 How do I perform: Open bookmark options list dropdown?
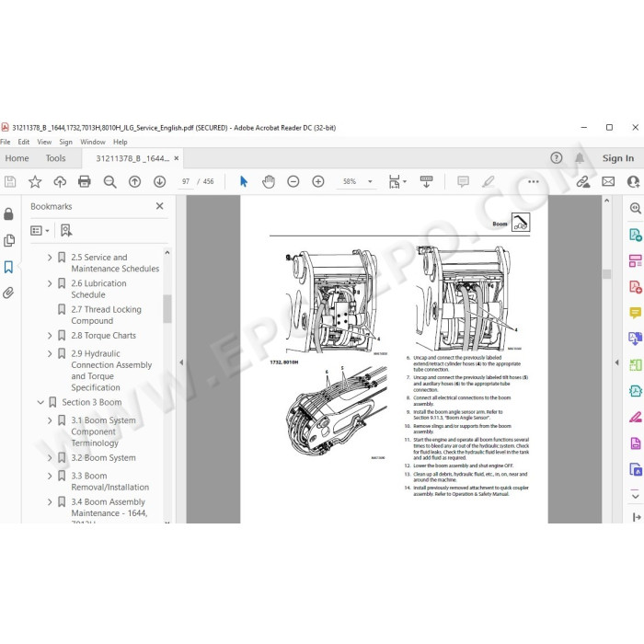pos(40,231)
